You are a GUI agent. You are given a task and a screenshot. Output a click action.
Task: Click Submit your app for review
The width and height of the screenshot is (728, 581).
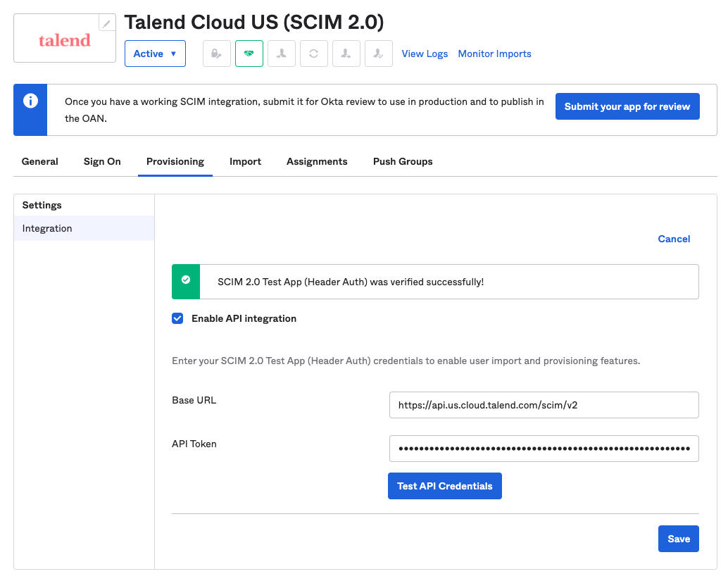click(627, 106)
